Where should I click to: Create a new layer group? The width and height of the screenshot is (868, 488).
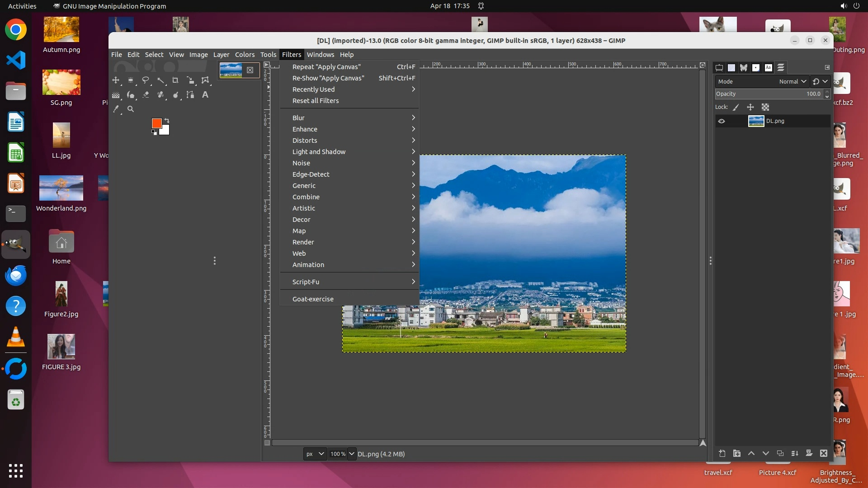pos(737,453)
